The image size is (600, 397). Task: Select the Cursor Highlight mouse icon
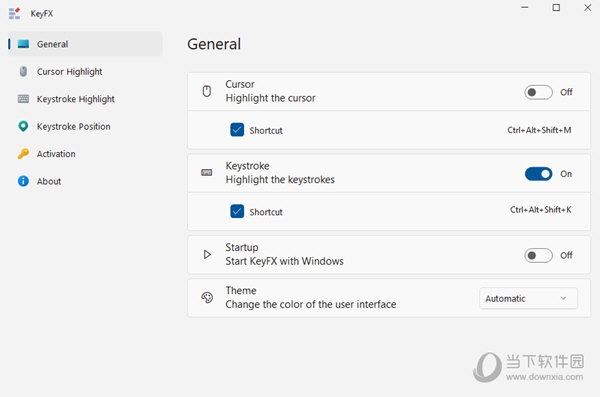click(x=23, y=71)
